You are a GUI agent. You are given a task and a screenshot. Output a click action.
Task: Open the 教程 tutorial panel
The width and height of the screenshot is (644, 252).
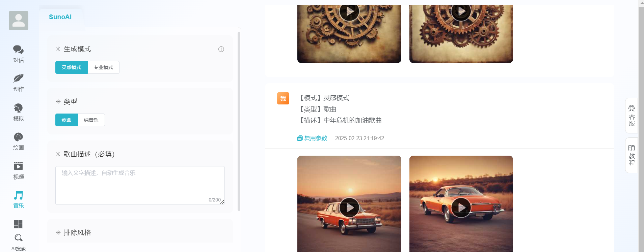[x=632, y=155]
